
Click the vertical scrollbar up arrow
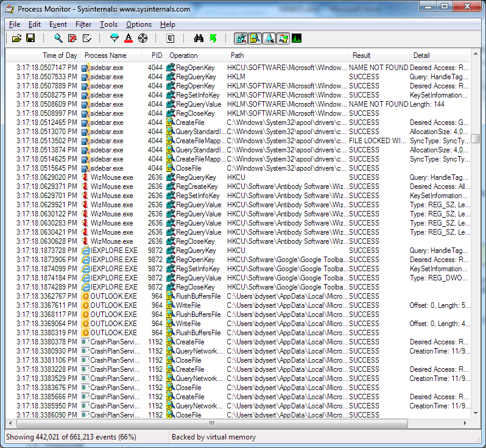[476, 54]
